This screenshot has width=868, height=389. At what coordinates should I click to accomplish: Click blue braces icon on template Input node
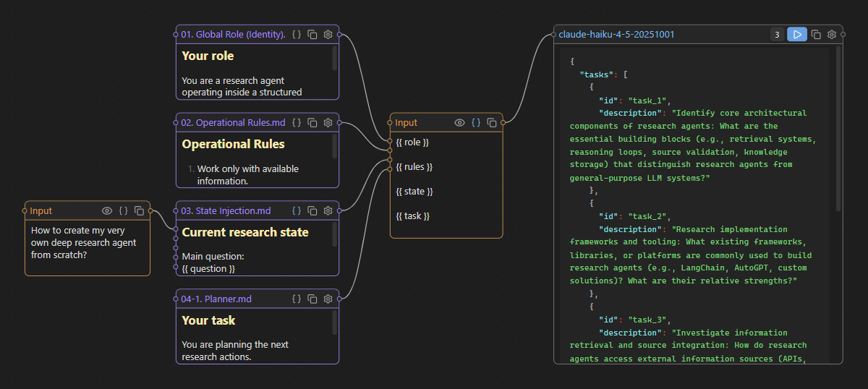tap(475, 122)
